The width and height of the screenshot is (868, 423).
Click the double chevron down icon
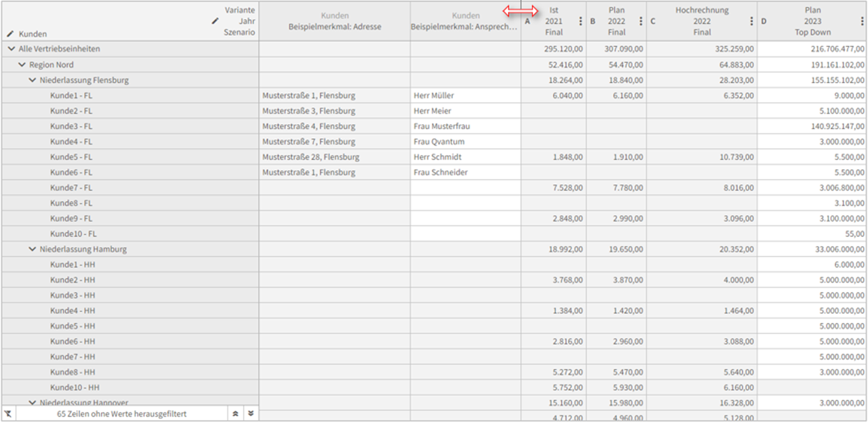point(251,414)
